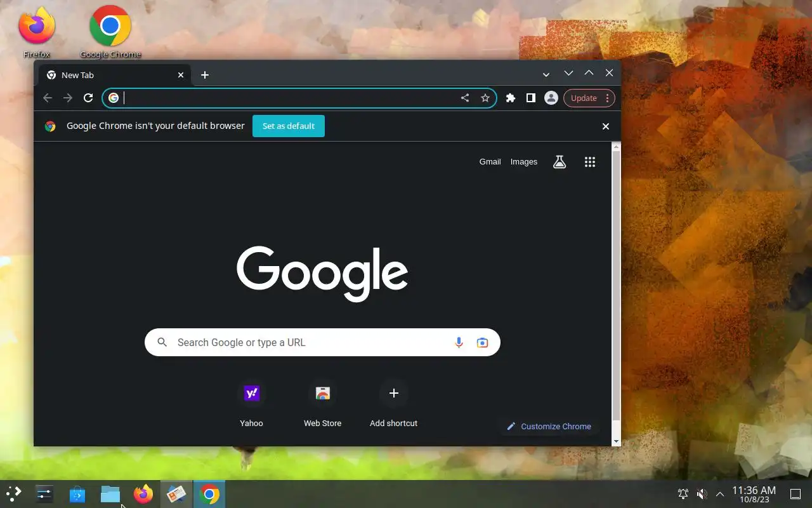Open Google apps grid
The width and height of the screenshot is (812, 508).
click(x=590, y=162)
